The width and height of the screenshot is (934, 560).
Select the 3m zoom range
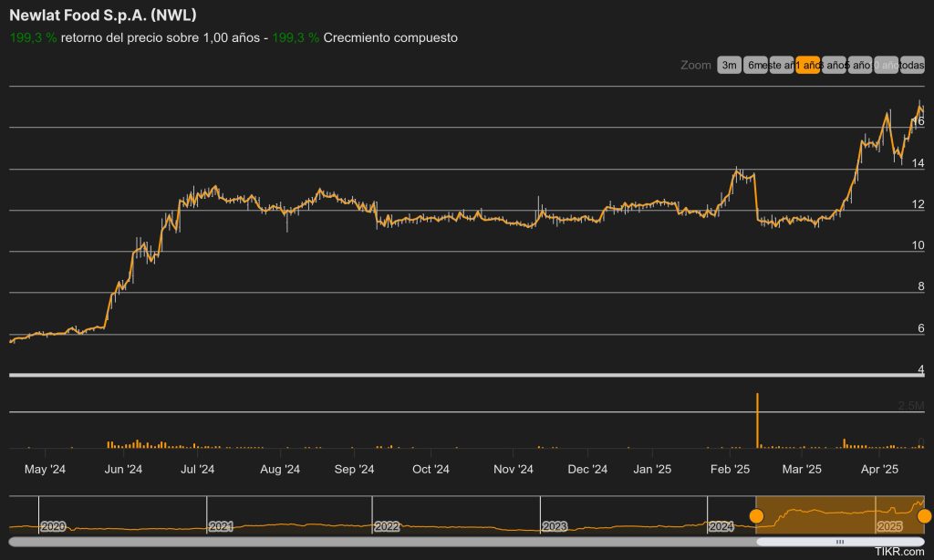(729, 66)
